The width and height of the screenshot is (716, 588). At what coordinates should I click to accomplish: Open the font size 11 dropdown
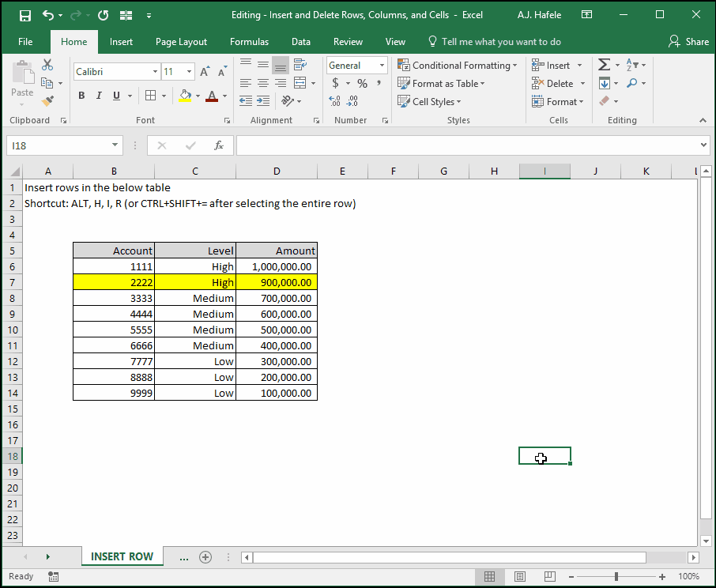[189, 72]
